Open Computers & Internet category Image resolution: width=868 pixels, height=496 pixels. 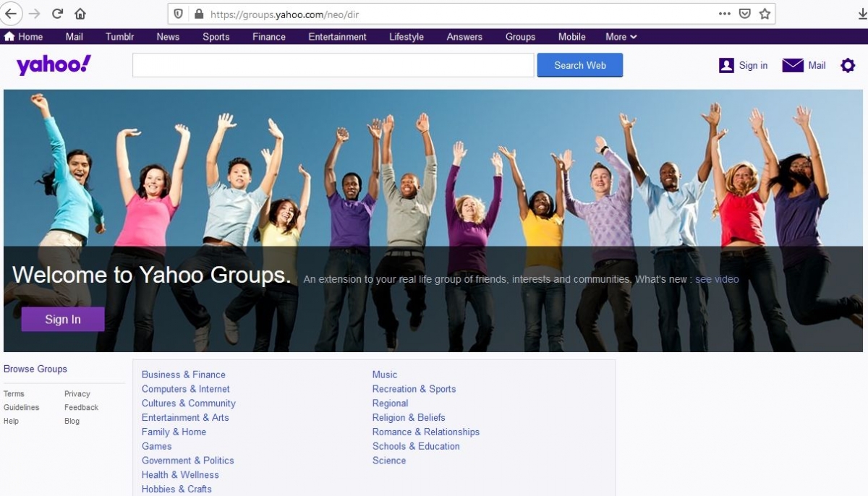click(186, 389)
